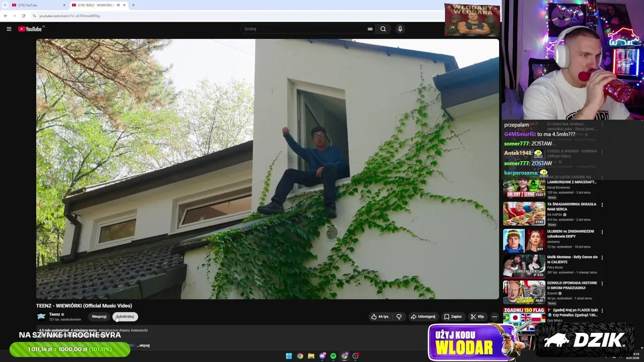Open options for Malik Montana video
The image size is (644, 362).
pos(602,257)
